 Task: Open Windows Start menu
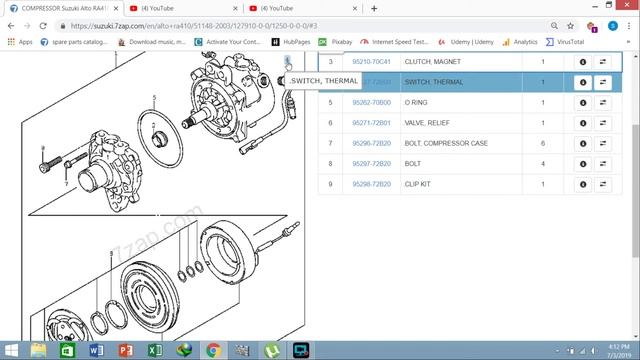pos(11,350)
